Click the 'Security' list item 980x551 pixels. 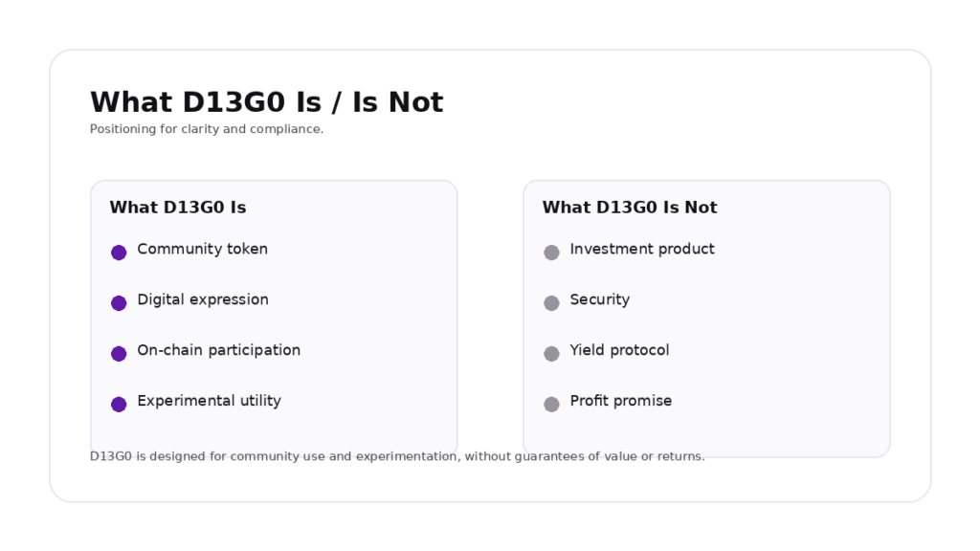pos(599,300)
